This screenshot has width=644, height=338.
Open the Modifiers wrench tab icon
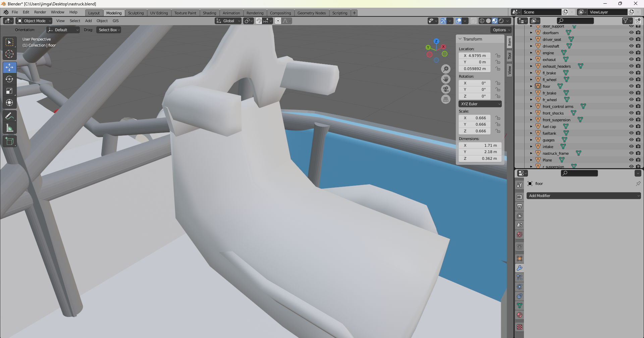[x=520, y=268]
